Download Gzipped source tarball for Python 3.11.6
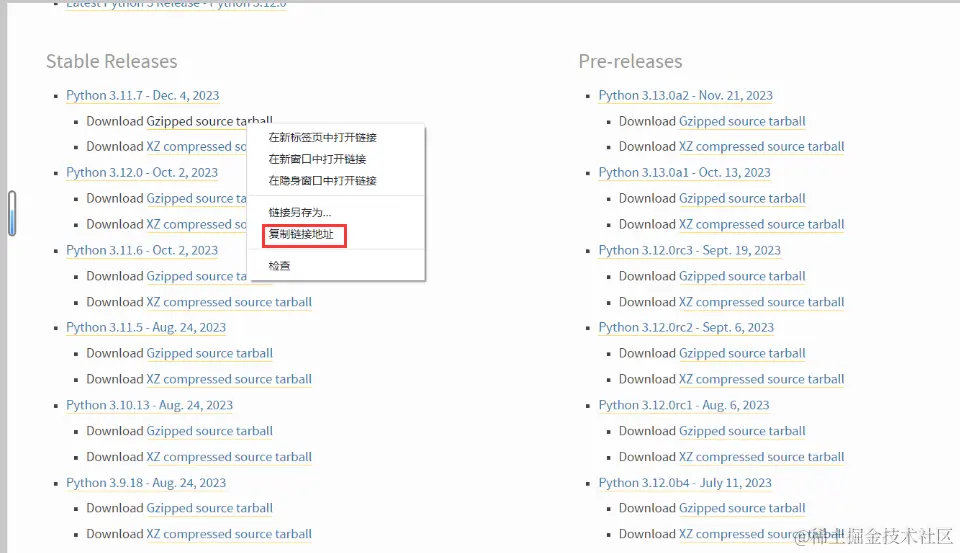 click(x=196, y=276)
